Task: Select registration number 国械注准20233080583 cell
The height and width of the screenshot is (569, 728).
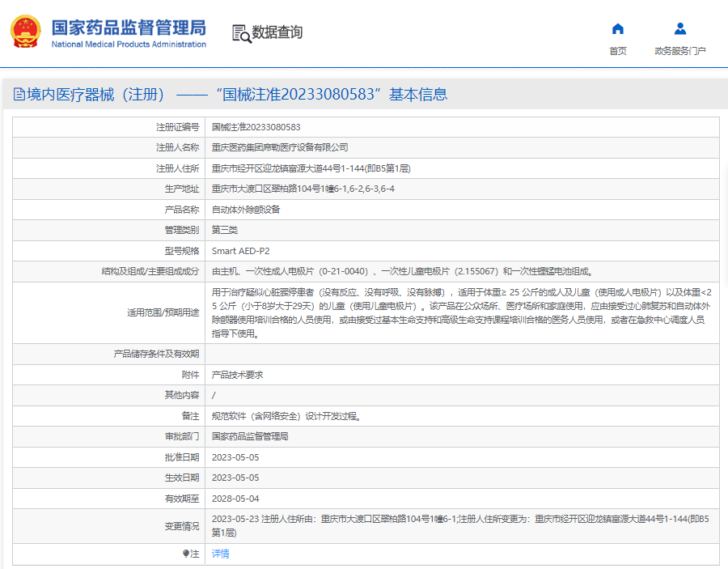Action: pos(256,127)
